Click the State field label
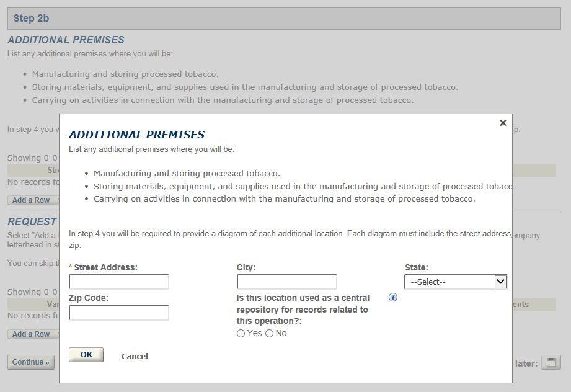The image size is (571, 392). coord(416,267)
